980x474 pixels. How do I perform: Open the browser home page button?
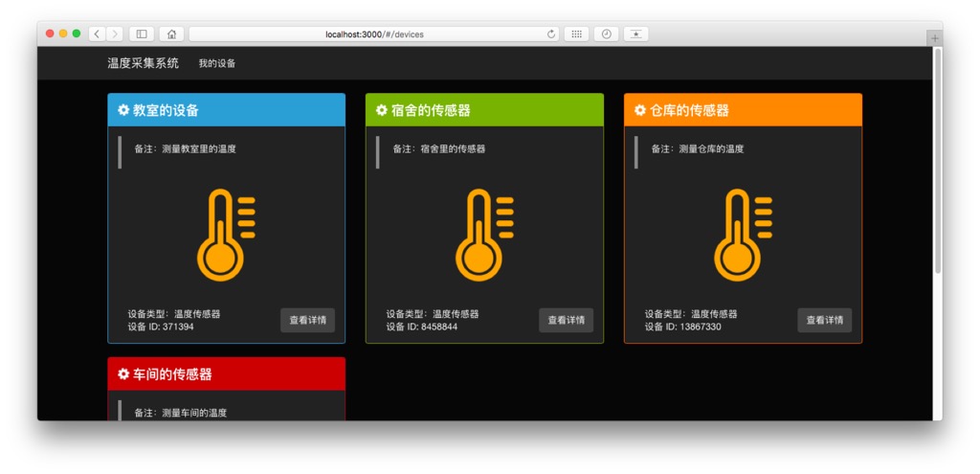(171, 34)
